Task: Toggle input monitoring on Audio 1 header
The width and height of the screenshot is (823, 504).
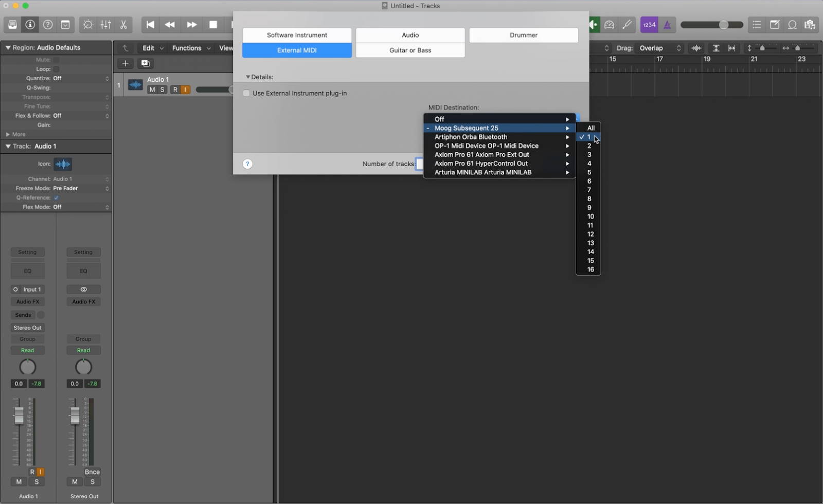Action: [185, 89]
